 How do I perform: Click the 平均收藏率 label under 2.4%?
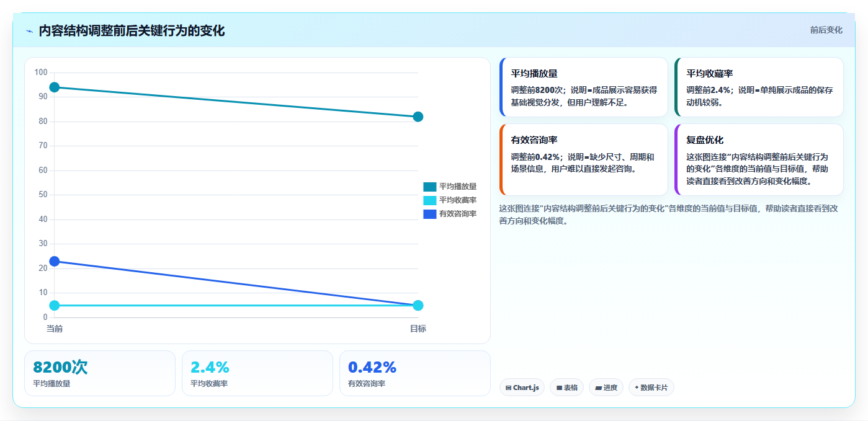click(x=209, y=384)
